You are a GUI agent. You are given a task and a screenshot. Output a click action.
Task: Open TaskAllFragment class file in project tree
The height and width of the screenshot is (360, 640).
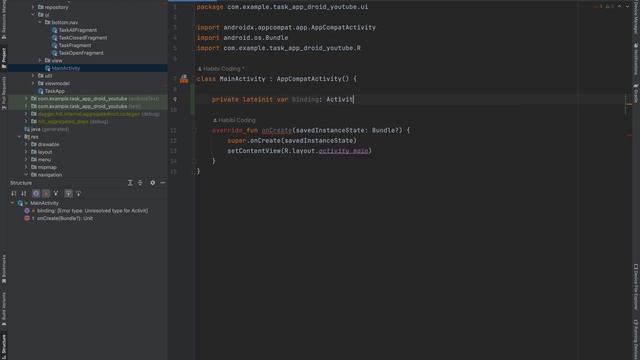(78, 30)
